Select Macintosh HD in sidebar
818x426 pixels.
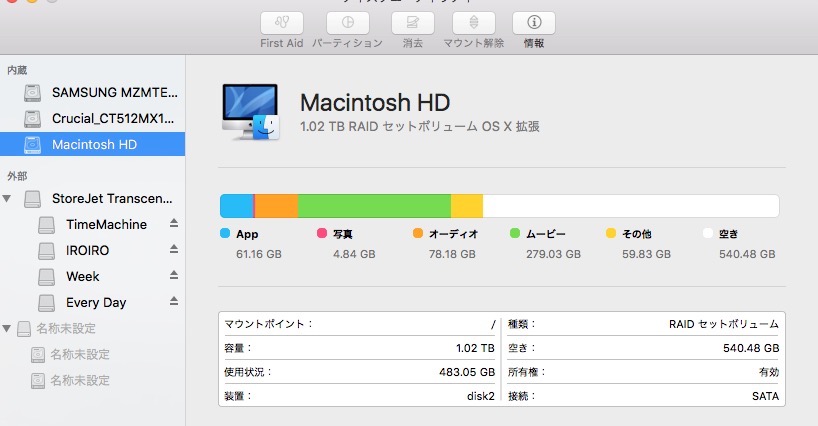[x=94, y=144]
